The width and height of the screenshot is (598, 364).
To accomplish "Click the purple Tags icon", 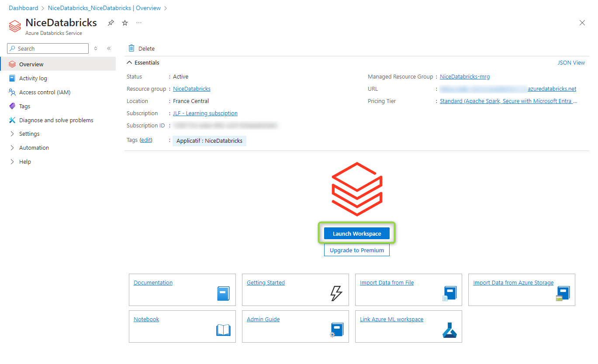I will pyautogui.click(x=12, y=106).
